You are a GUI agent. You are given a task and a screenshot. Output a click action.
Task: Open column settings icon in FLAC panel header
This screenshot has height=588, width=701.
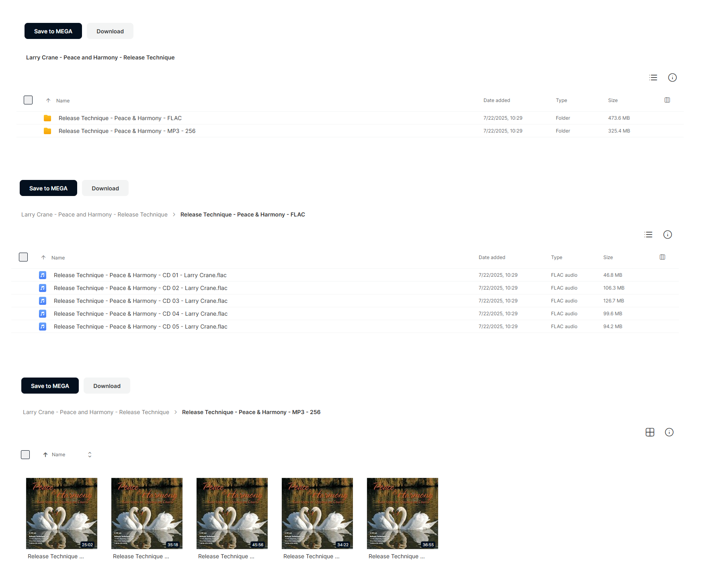[662, 257]
